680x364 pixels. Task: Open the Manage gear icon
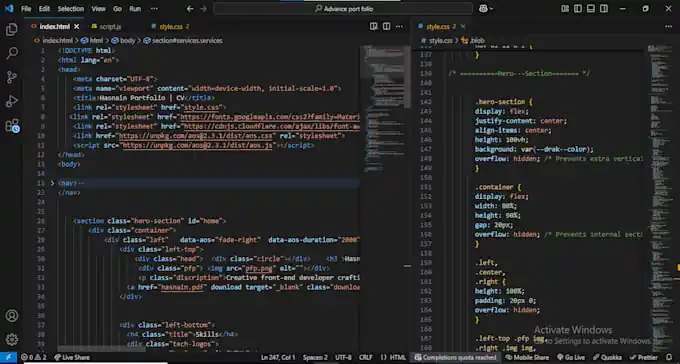[x=12, y=339]
